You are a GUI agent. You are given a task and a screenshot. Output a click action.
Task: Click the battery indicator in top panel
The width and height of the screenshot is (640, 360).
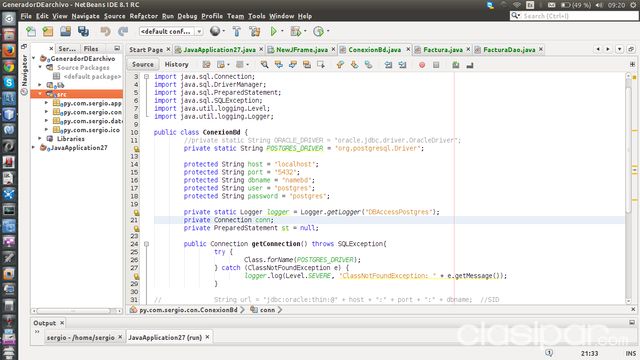(576, 5)
